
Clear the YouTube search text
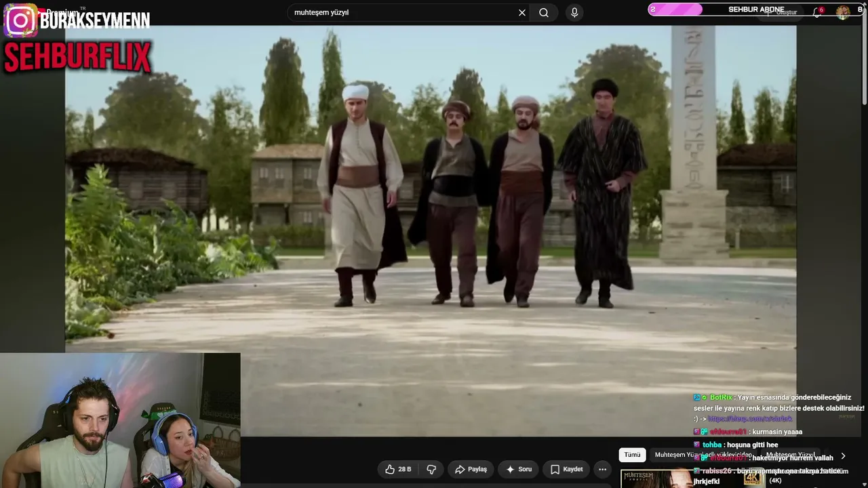click(x=522, y=12)
